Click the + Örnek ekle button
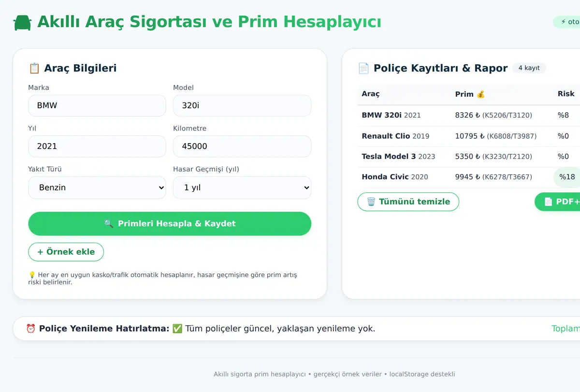Screen dimensions: 580x392 click(66, 252)
